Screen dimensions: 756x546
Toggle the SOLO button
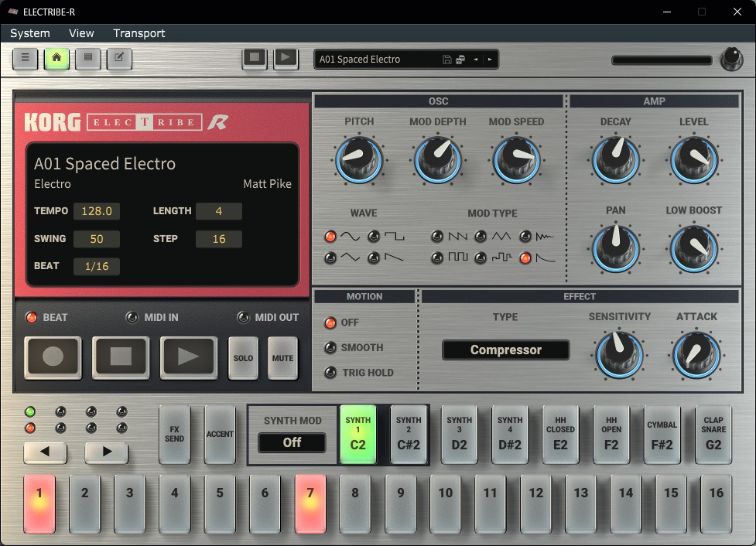[x=243, y=358]
